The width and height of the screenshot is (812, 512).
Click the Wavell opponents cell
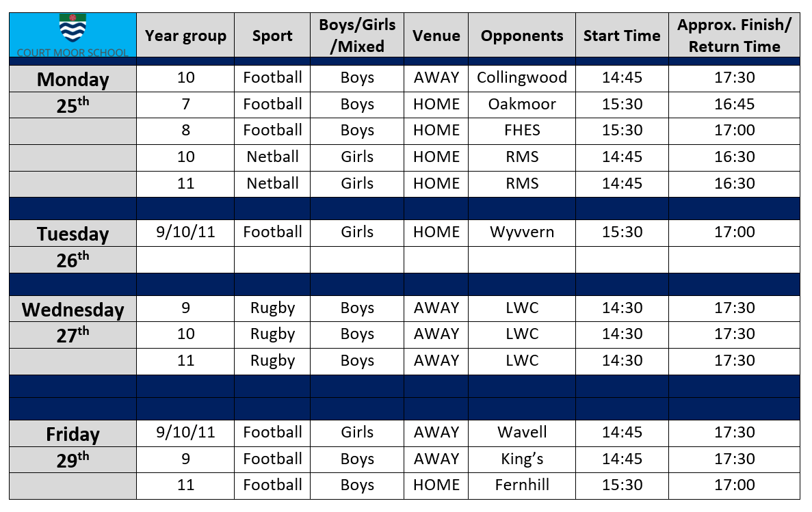pyautogui.click(x=521, y=433)
